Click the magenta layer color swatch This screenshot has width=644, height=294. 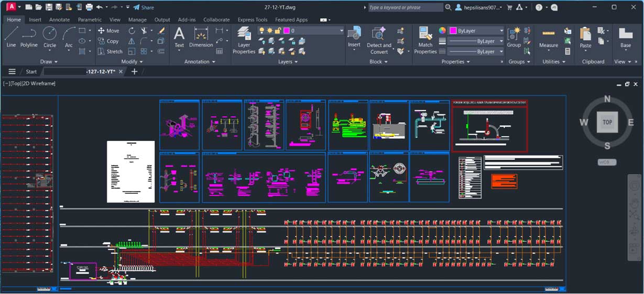pos(287,31)
